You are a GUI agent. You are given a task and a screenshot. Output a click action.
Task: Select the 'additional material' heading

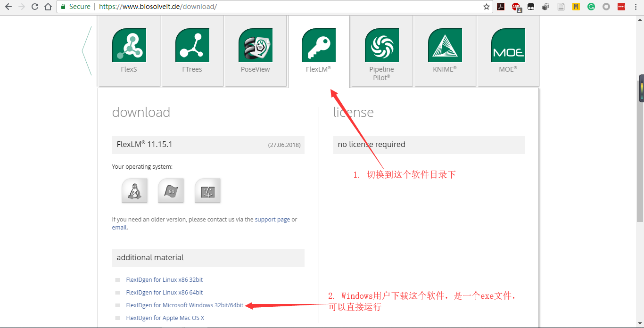click(x=150, y=257)
